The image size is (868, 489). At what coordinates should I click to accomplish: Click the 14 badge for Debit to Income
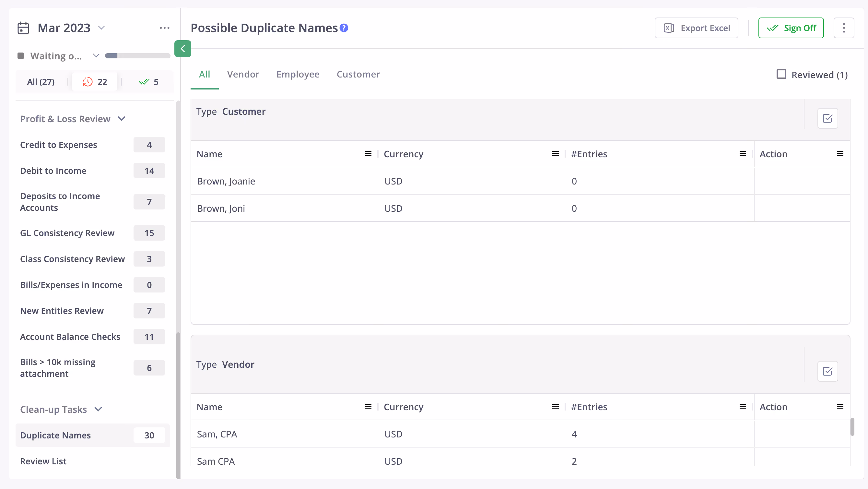click(x=149, y=171)
